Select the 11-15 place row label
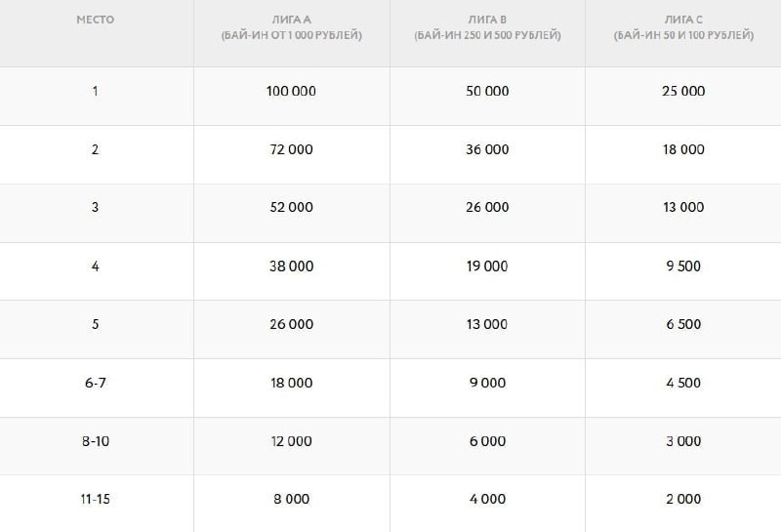 [x=96, y=499]
